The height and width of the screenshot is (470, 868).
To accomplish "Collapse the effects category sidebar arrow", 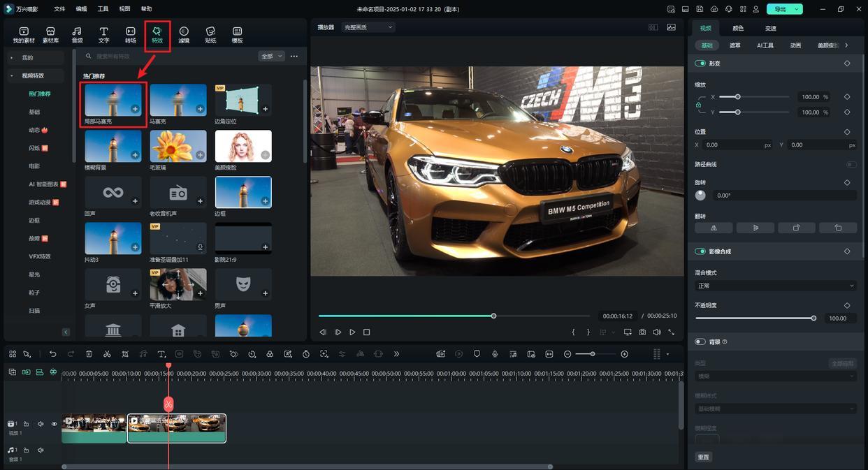I will tap(66, 332).
